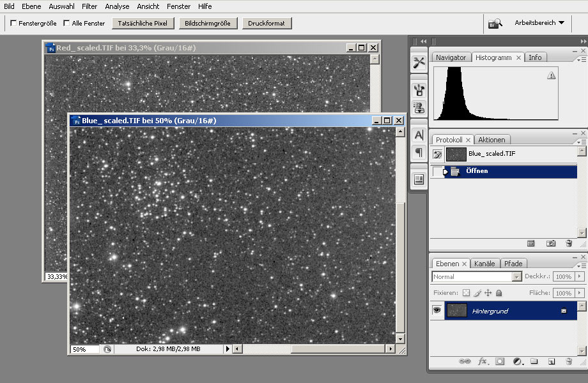Image resolution: width=588 pixels, height=383 pixels.
Task: Open the Paragraph panel icon
Action: click(419, 153)
